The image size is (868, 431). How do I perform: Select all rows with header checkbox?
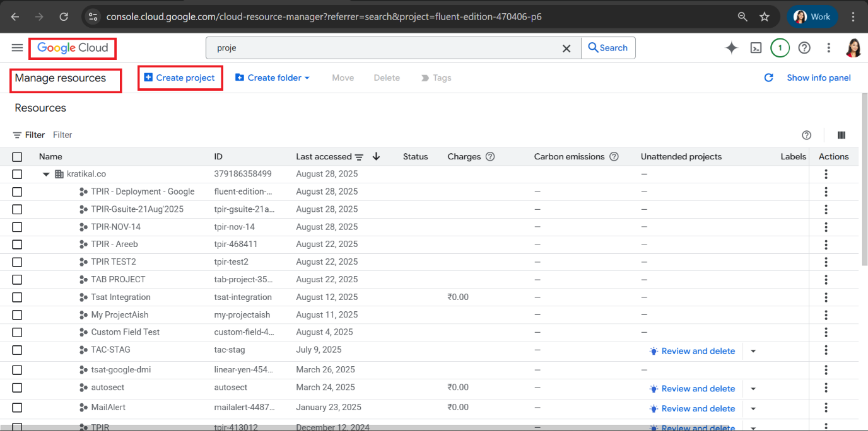point(17,157)
